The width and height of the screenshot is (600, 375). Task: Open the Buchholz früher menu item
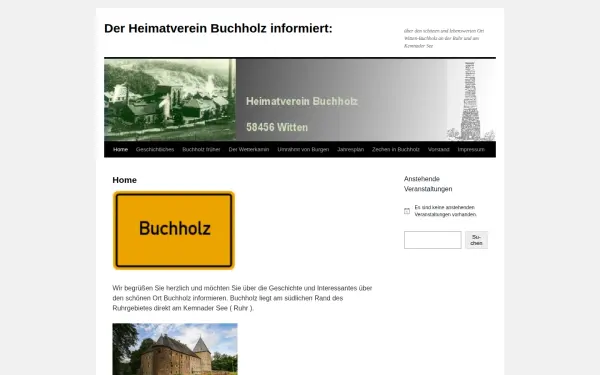click(x=201, y=150)
